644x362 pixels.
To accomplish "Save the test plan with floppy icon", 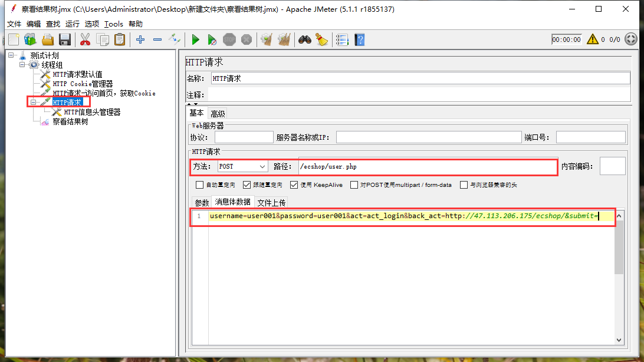I will (x=65, y=40).
